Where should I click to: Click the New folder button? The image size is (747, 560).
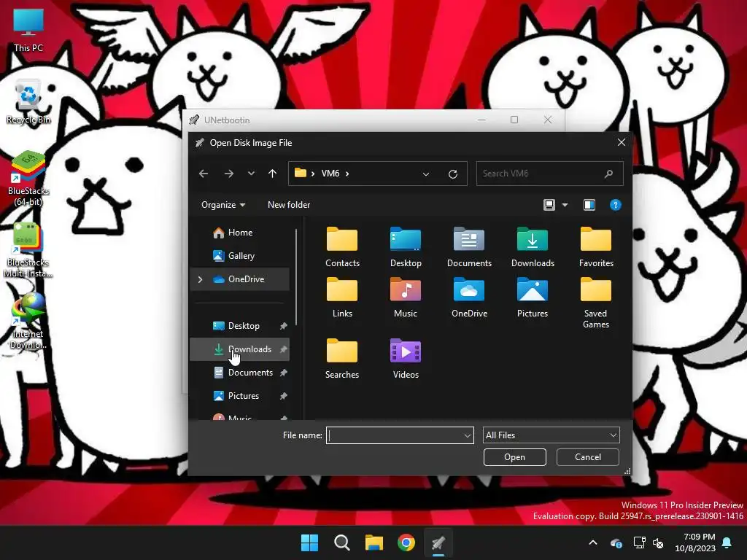[289, 205]
